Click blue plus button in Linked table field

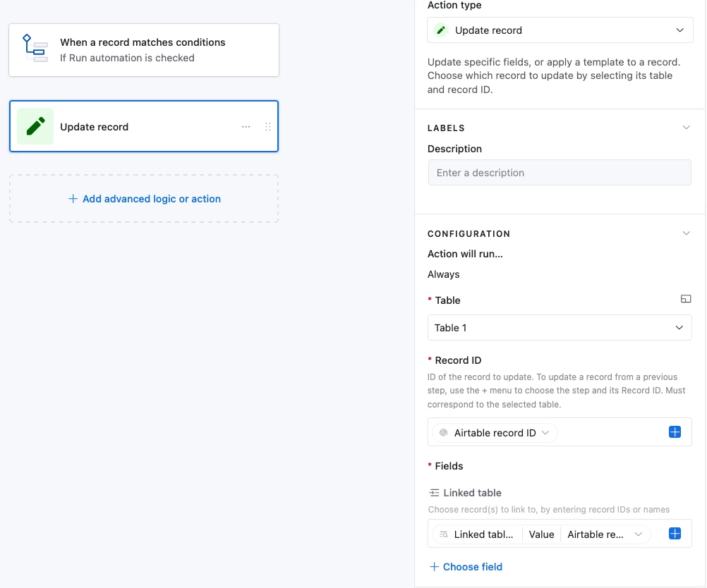[675, 534]
